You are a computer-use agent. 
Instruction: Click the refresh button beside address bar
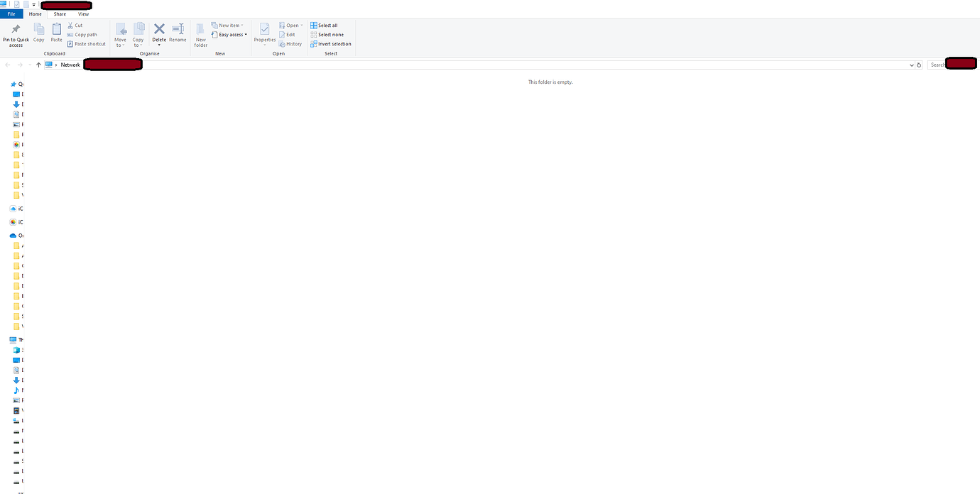(919, 65)
